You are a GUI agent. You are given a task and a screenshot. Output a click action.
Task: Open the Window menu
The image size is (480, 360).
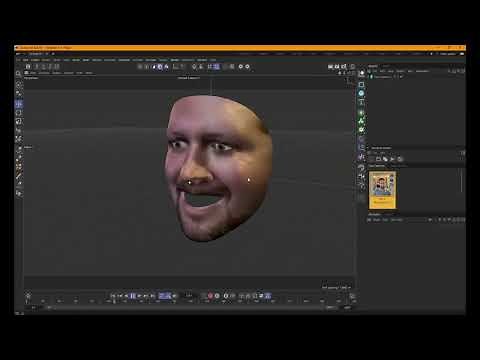coord(202,60)
